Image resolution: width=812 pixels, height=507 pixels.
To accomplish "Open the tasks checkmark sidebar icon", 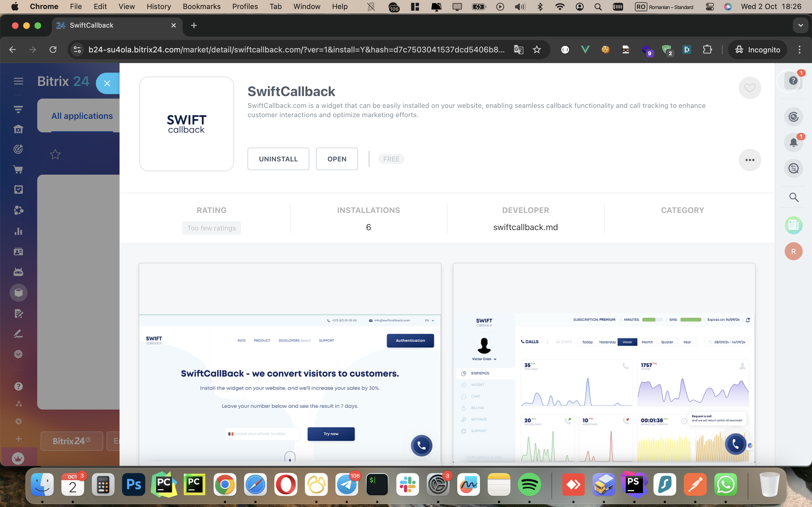I will tap(18, 190).
